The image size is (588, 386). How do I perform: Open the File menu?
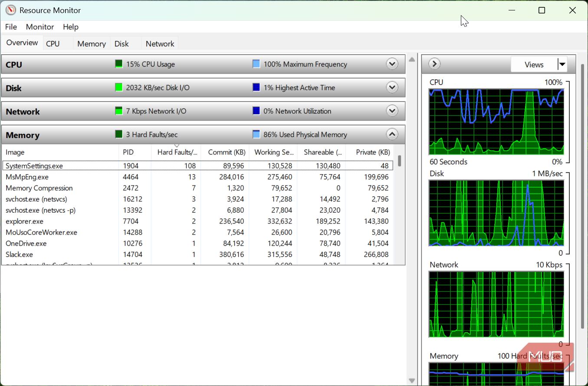click(11, 27)
